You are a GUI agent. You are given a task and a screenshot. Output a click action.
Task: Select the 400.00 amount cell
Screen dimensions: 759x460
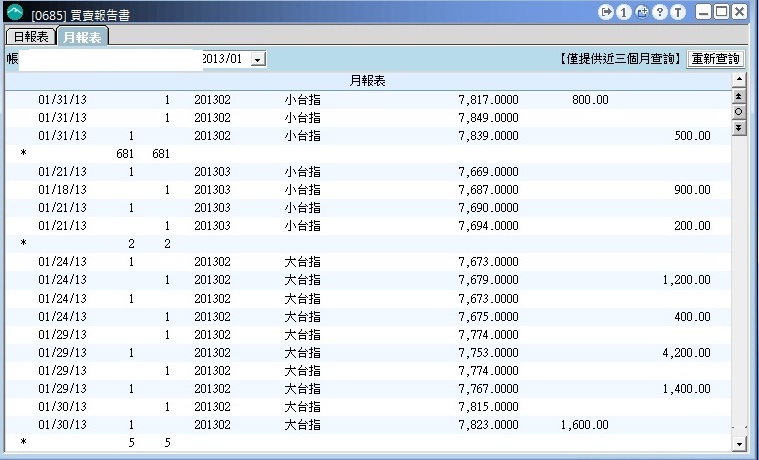pyautogui.click(x=693, y=317)
